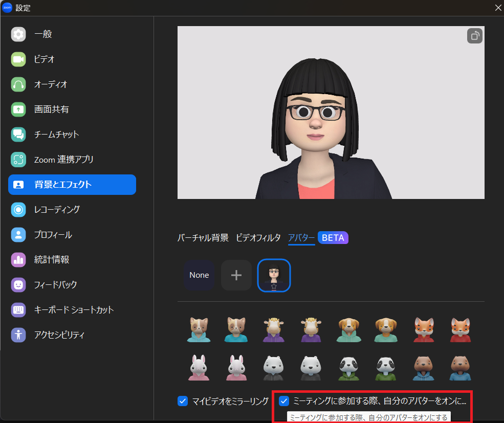Click the rotate icon on video preview
The height and width of the screenshot is (423, 504).
click(474, 36)
